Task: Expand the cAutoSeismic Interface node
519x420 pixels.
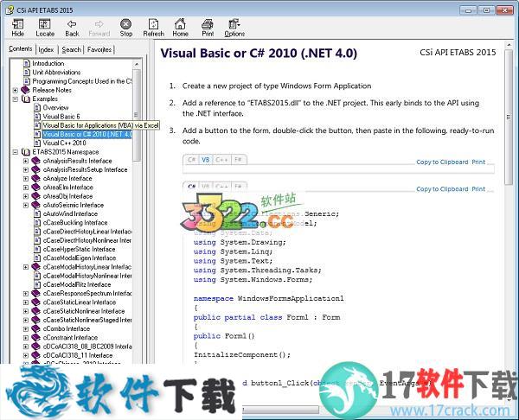Action: [26, 205]
